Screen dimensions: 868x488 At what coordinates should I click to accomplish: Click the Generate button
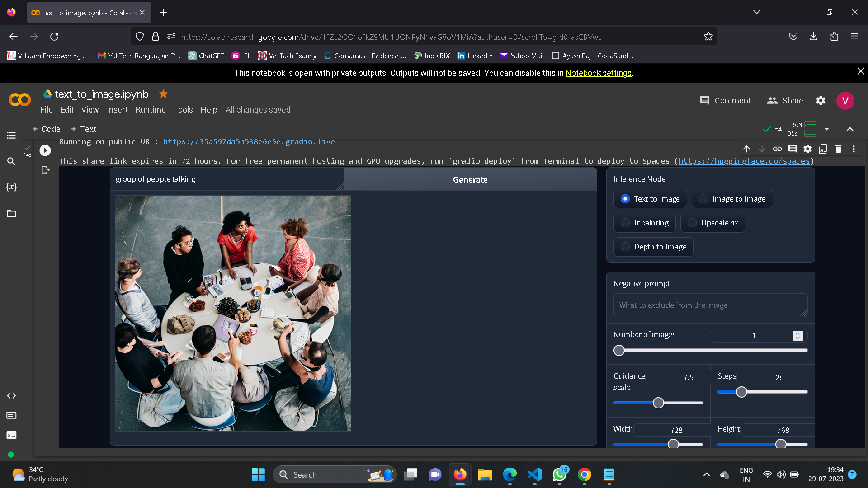point(470,179)
